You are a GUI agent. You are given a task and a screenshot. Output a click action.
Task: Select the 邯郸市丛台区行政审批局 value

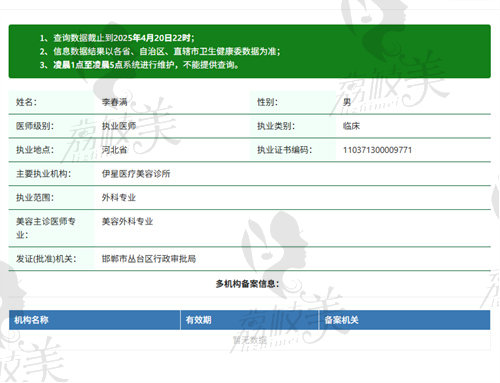(149, 259)
